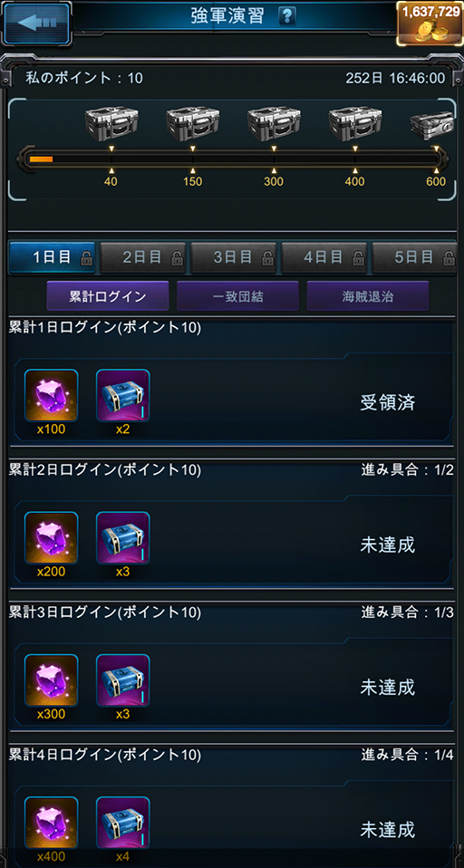Select the 400-point reward chest
Viewport: 464px width, 868px height.
click(x=355, y=123)
